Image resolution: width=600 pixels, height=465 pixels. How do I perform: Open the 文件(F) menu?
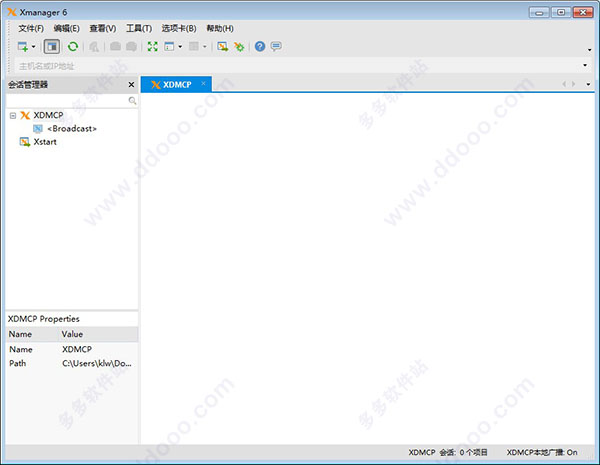pos(31,28)
